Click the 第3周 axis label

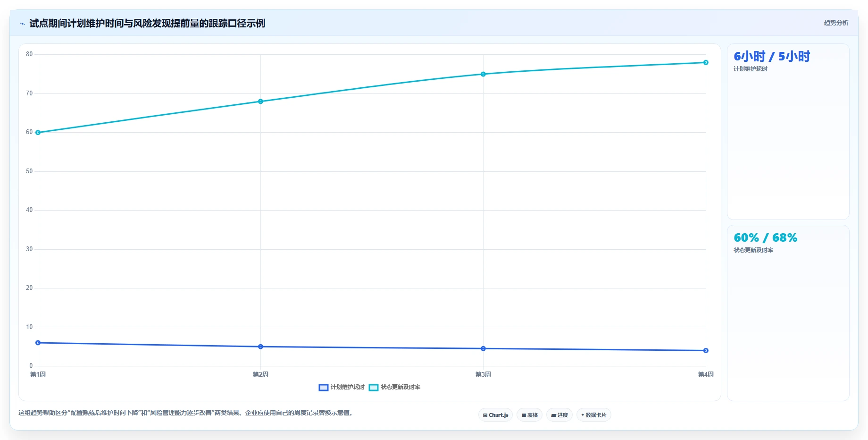pyautogui.click(x=483, y=374)
